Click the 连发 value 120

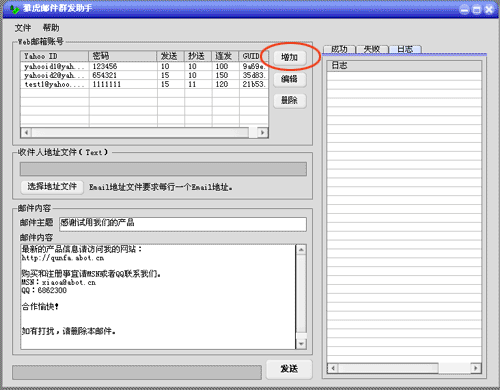click(225, 84)
